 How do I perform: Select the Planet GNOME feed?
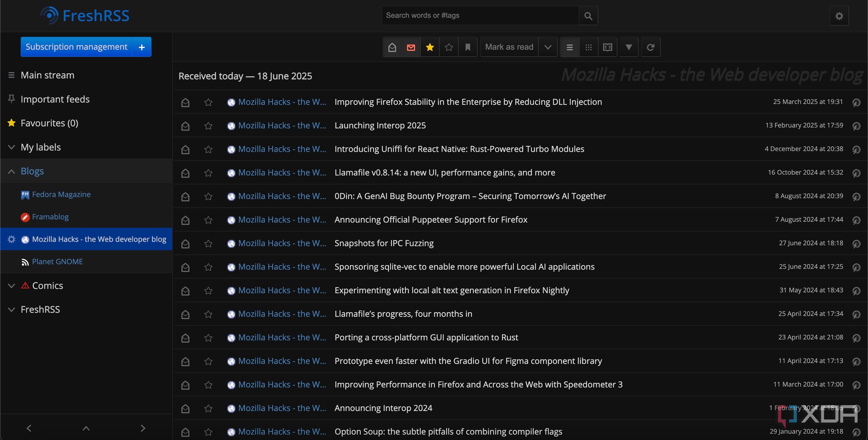pyautogui.click(x=57, y=262)
